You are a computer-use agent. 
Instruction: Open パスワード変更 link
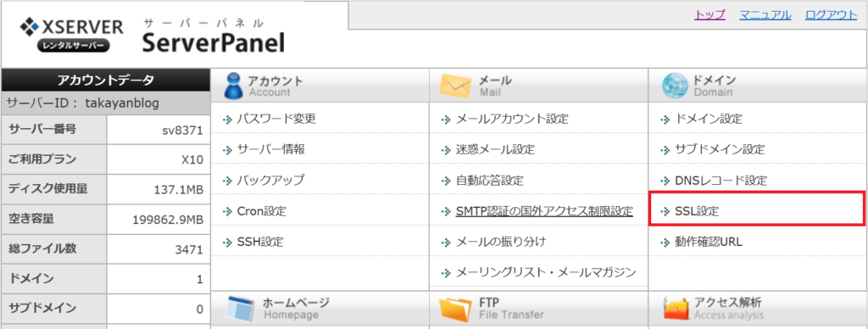click(276, 119)
